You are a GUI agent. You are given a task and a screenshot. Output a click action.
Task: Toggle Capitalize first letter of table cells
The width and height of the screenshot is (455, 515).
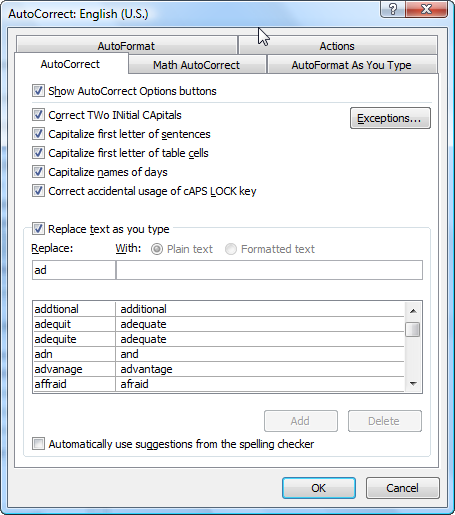(x=38, y=153)
